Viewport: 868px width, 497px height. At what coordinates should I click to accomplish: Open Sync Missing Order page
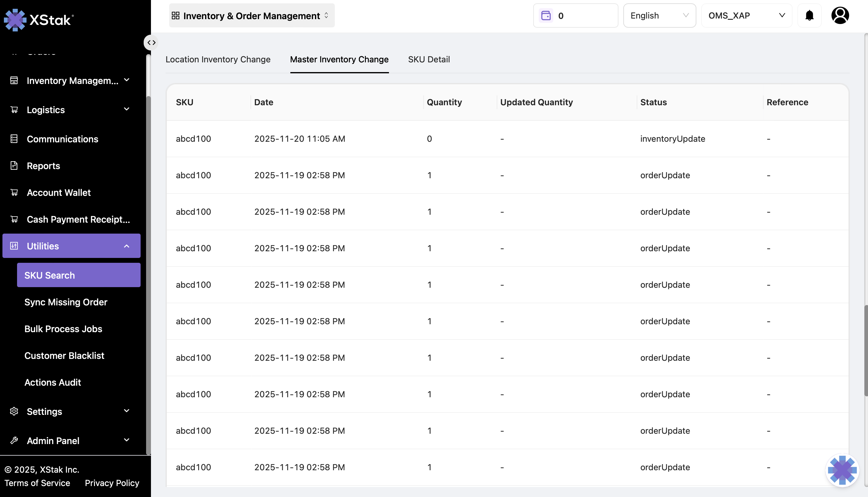(65, 302)
